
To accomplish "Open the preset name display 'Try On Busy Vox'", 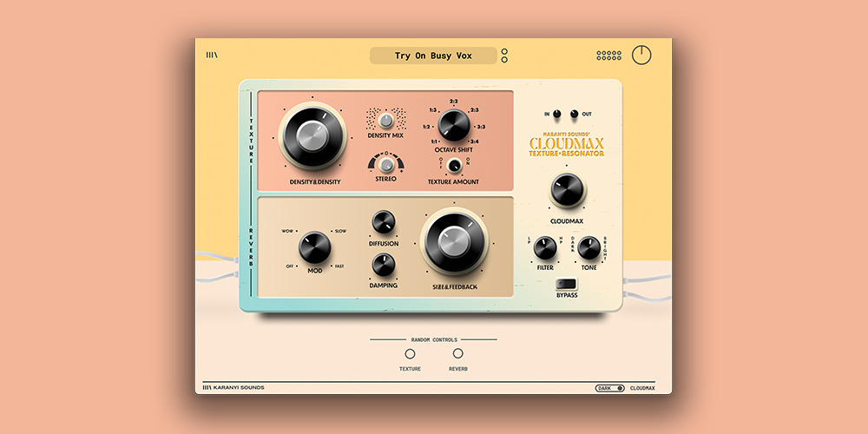I will [x=433, y=56].
